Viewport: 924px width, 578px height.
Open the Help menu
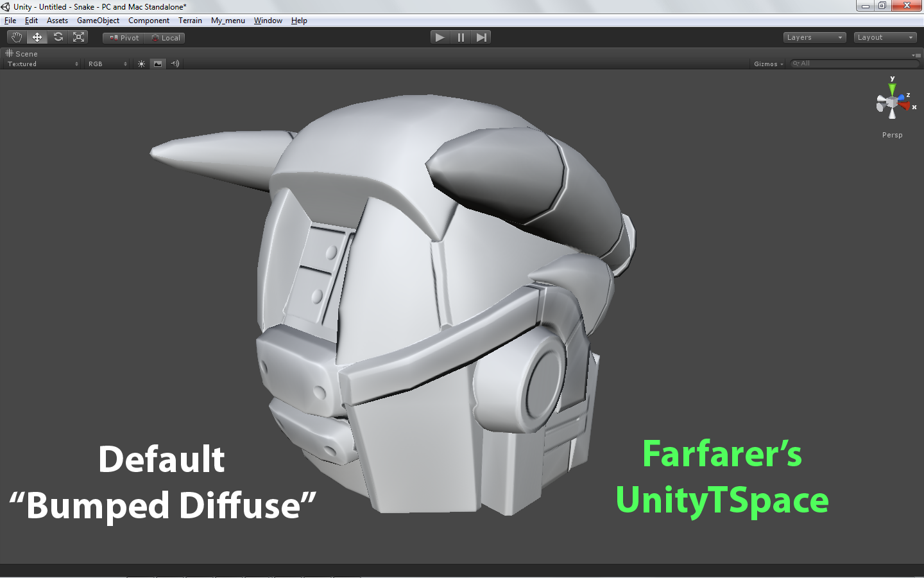(299, 21)
